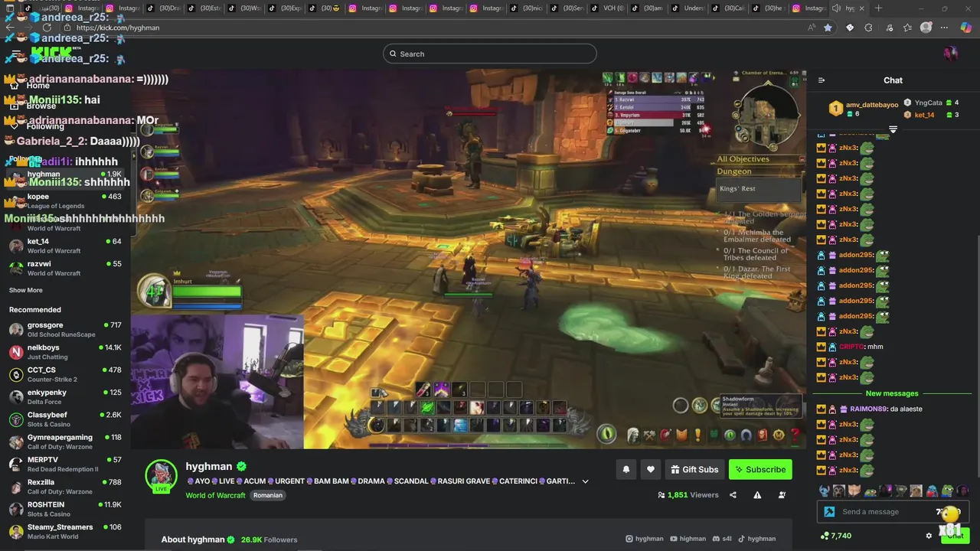Open the World of Warcraft category link
This screenshot has width=980, height=551.
coord(215,495)
